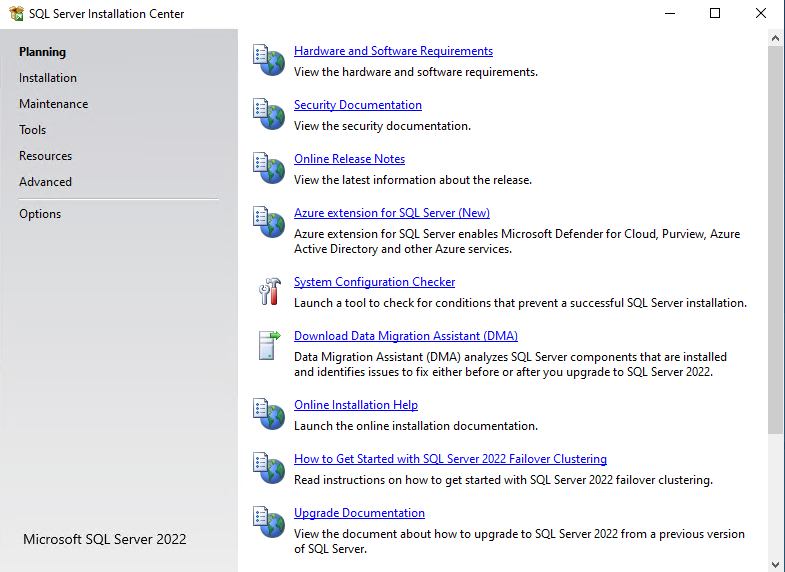Click the Download Data Migration Assistant server icon
The height and width of the screenshot is (572, 785).
pyautogui.click(x=269, y=345)
